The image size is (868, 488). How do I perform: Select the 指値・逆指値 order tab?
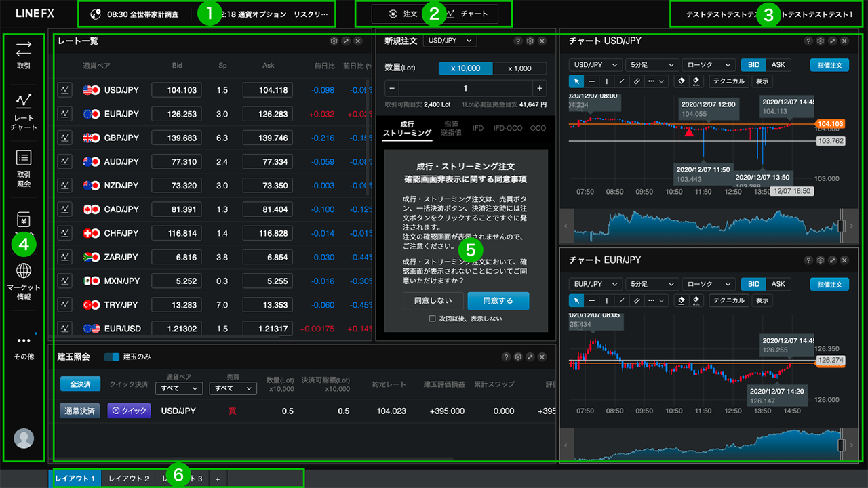pyautogui.click(x=450, y=128)
